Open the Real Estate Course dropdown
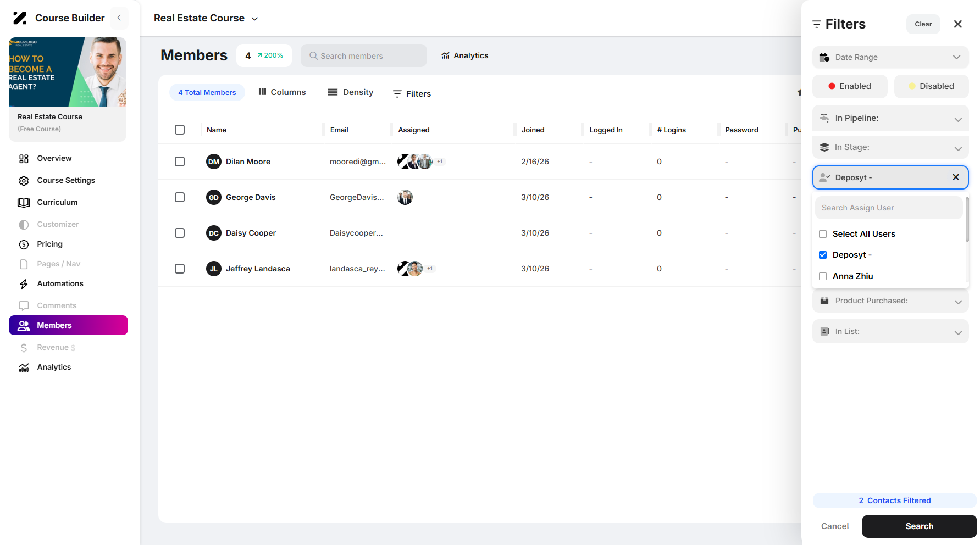Screen dimensions: 980x545 tap(206, 18)
